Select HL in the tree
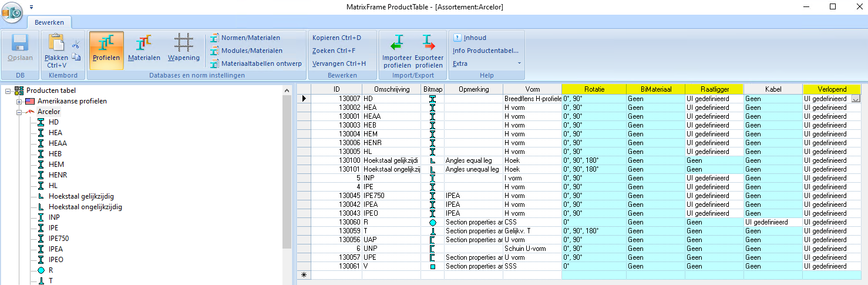 tap(53, 186)
